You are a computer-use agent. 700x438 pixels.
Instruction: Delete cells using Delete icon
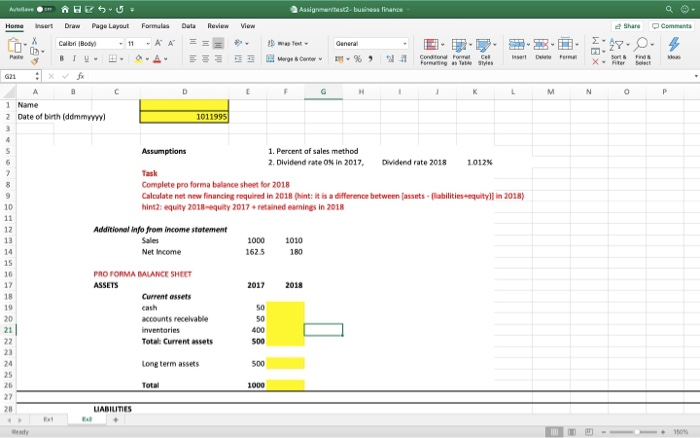[543, 49]
